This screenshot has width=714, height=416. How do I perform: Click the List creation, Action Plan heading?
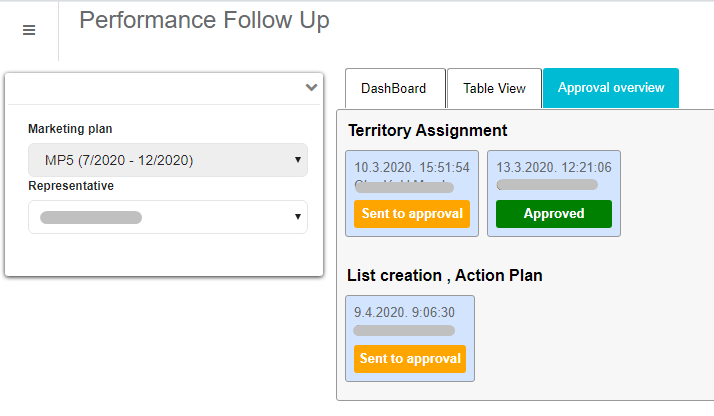pos(445,275)
